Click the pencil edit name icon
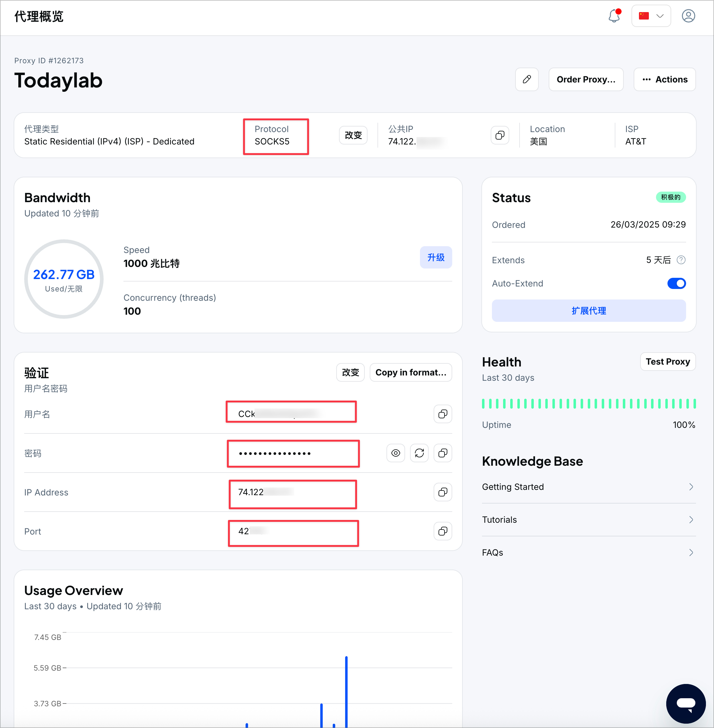 point(526,79)
